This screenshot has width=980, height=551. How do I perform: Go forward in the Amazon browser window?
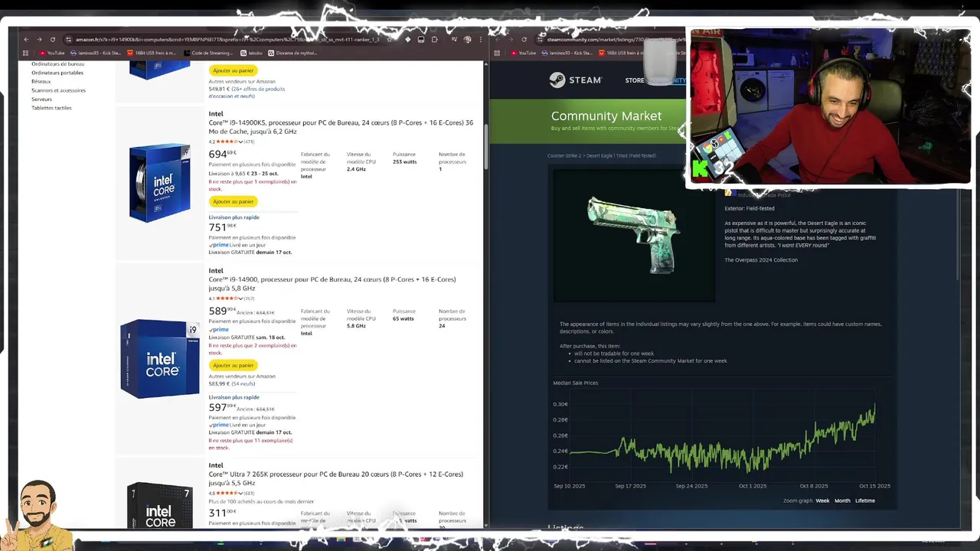coord(39,39)
